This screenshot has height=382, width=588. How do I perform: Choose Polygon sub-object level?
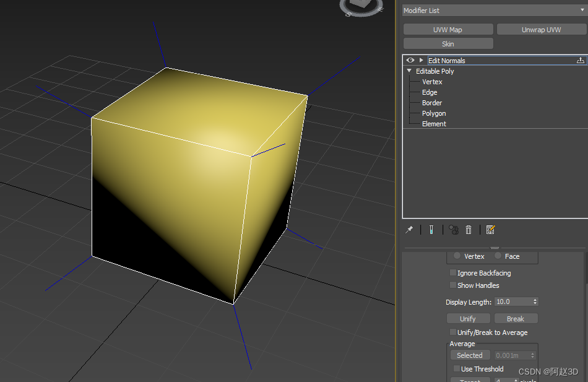tap(434, 113)
